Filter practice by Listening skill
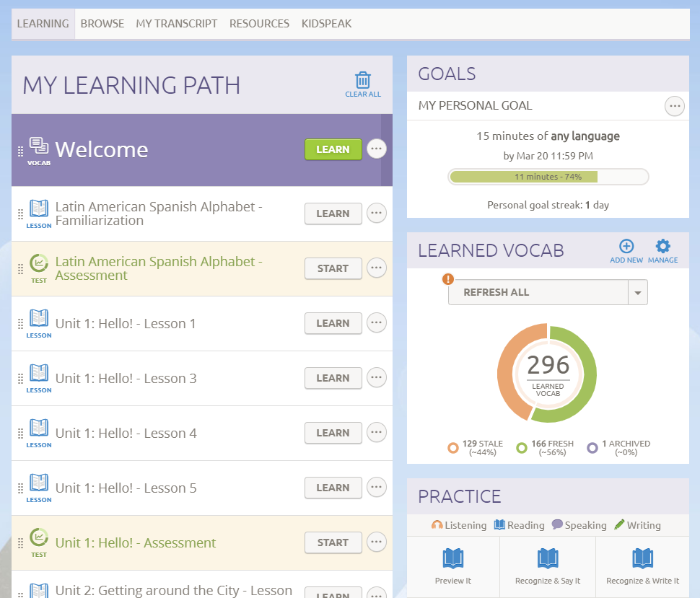Screen dimensions: 700x598 pyautogui.click(x=459, y=525)
